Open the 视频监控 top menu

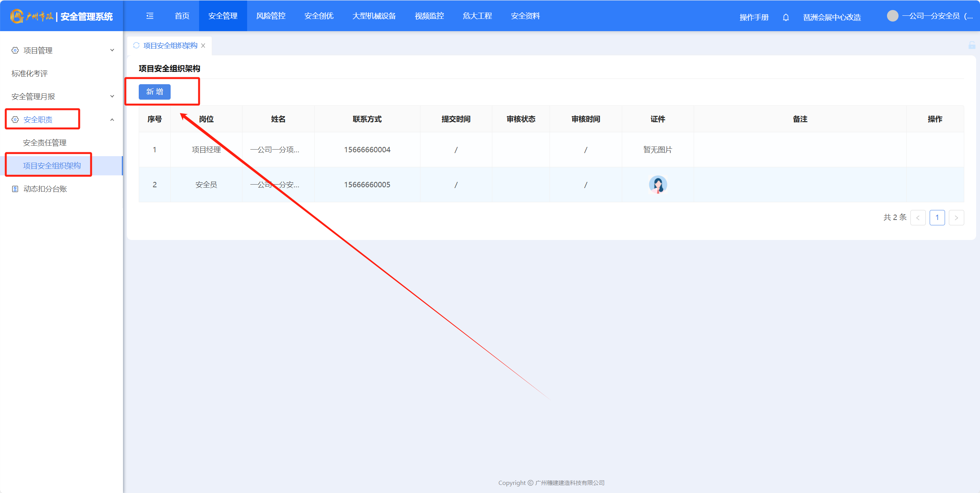coord(429,16)
